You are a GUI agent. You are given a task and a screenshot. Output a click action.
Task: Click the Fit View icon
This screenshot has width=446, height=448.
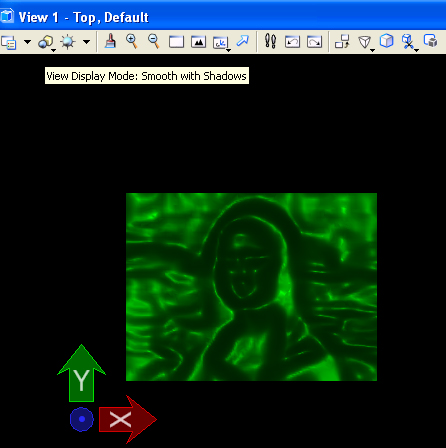[198, 42]
